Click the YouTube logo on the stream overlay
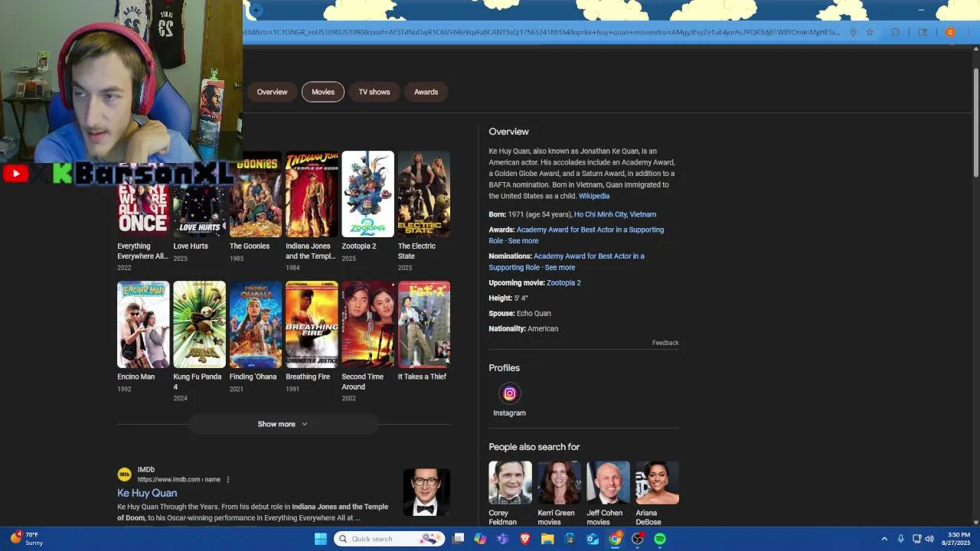This screenshot has width=980, height=551. [16, 174]
